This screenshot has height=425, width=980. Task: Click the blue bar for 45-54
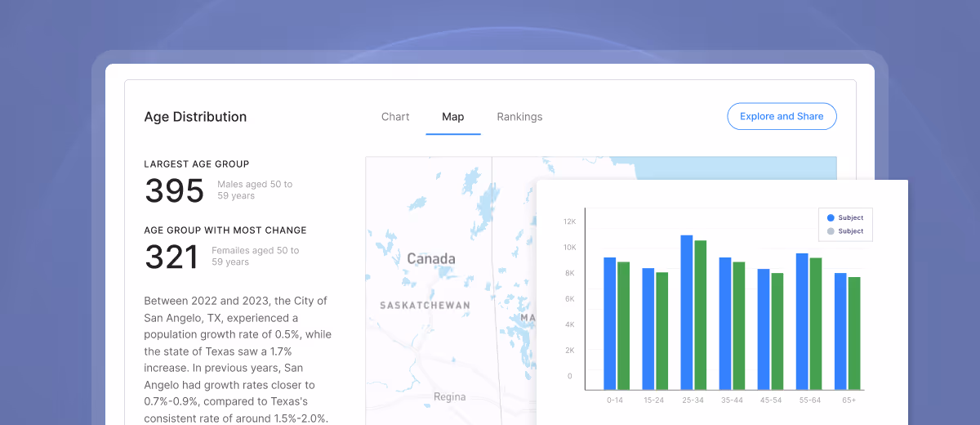[x=764, y=329]
